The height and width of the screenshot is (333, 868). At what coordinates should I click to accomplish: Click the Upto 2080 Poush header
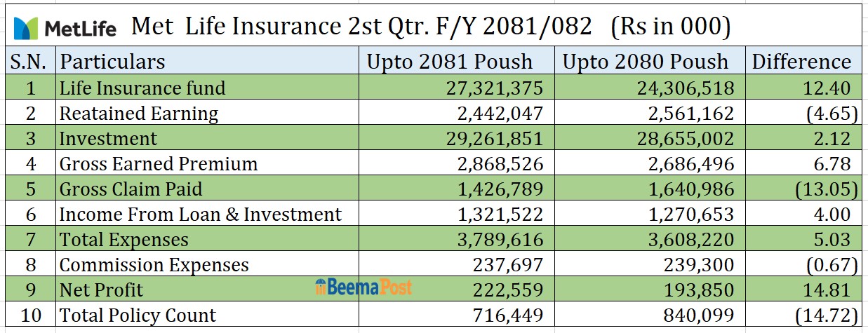(646, 62)
